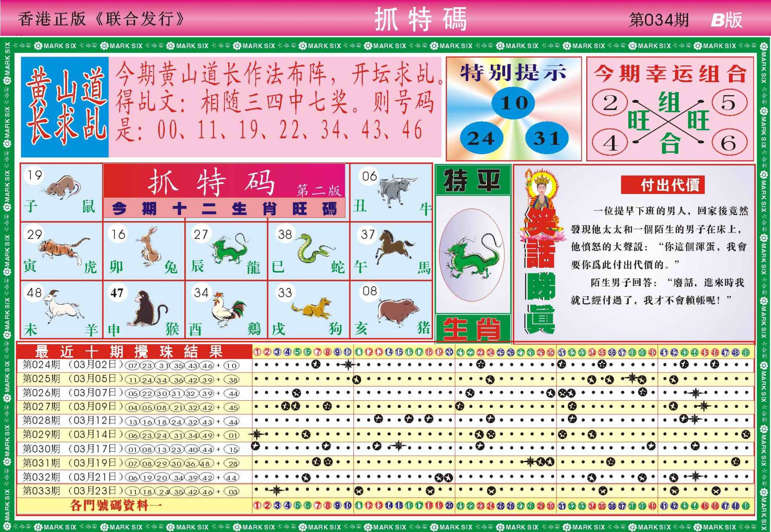The width and height of the screenshot is (771, 532).
Task: Select blue circle number 31
Action: click(x=547, y=138)
